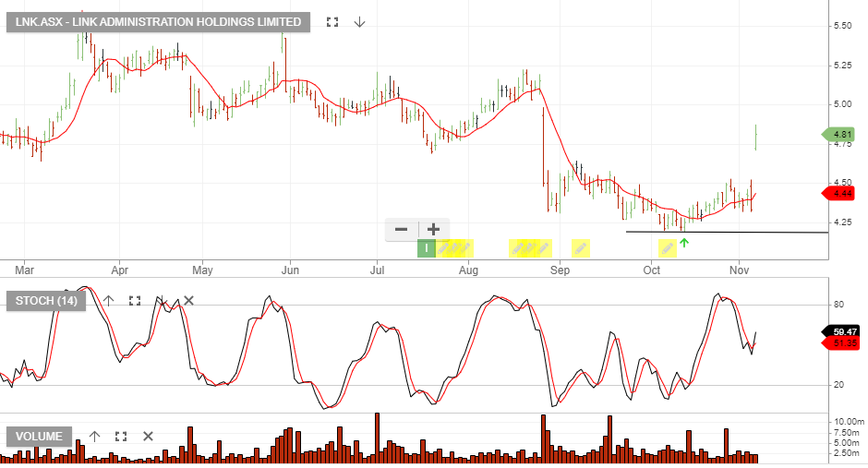This screenshot has height=468, width=868.
Task: Maximize the VOLUME panel
Action: [121, 437]
